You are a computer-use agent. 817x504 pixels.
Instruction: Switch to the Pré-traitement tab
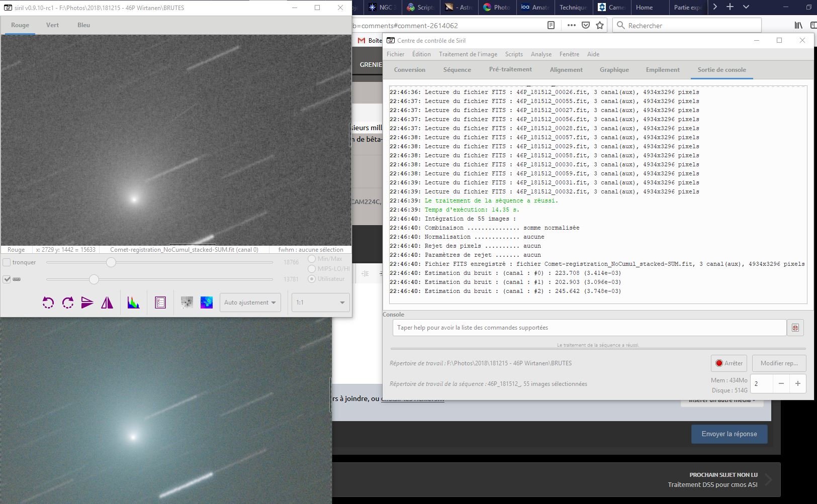tap(510, 69)
